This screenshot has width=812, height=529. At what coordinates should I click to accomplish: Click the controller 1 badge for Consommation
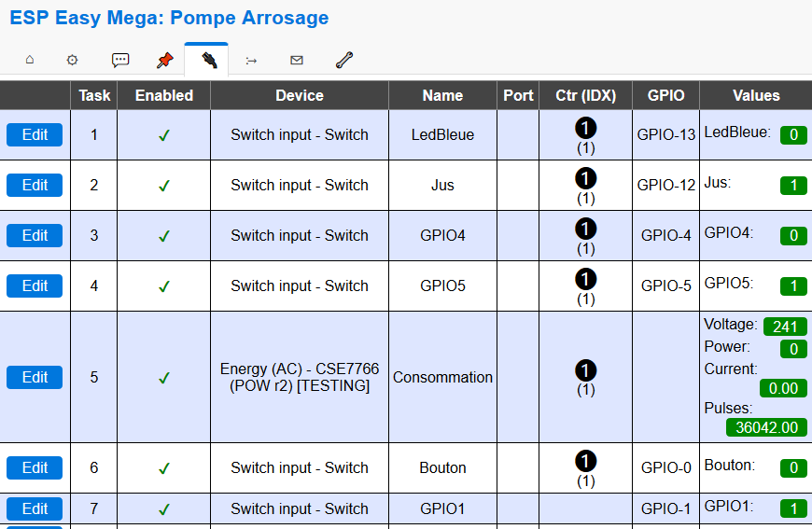pyautogui.click(x=585, y=370)
